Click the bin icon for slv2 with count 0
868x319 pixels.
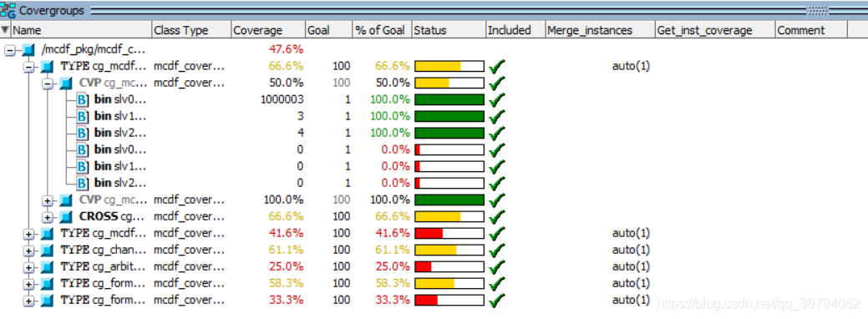pos(83,183)
